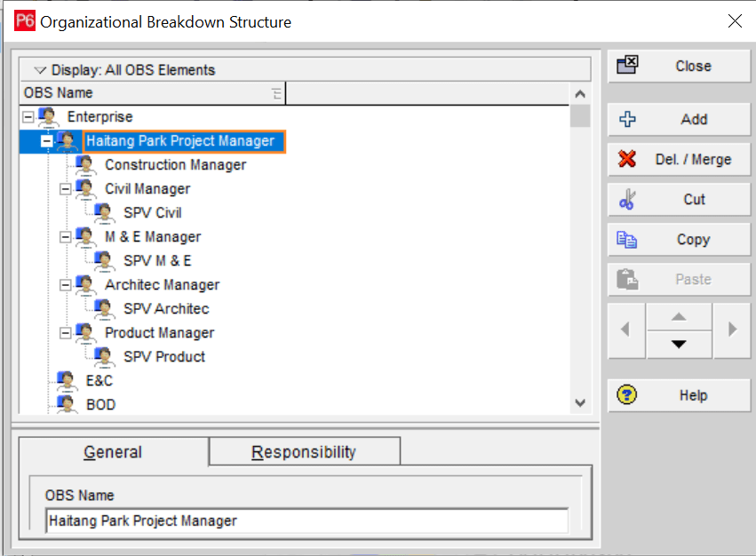Click the SPV Civil person icon

click(104, 212)
